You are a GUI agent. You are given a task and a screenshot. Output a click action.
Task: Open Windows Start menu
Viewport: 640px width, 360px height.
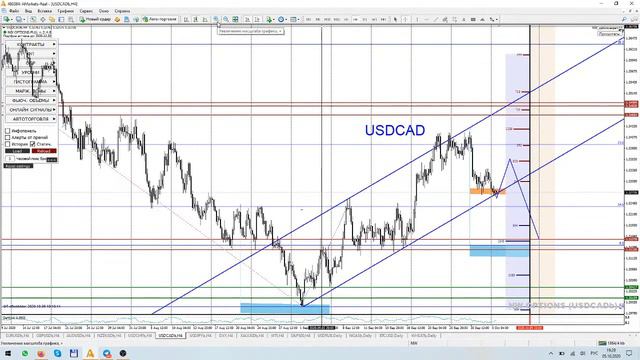click(8, 353)
